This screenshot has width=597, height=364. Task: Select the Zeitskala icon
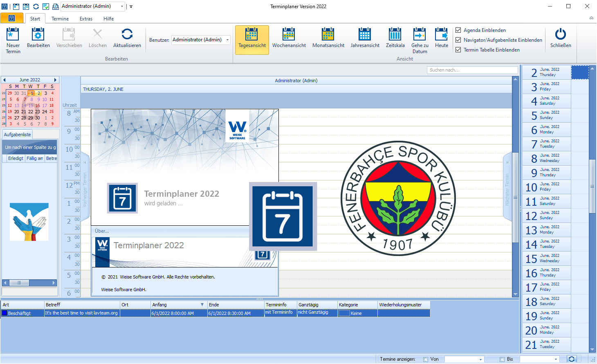[395, 35]
